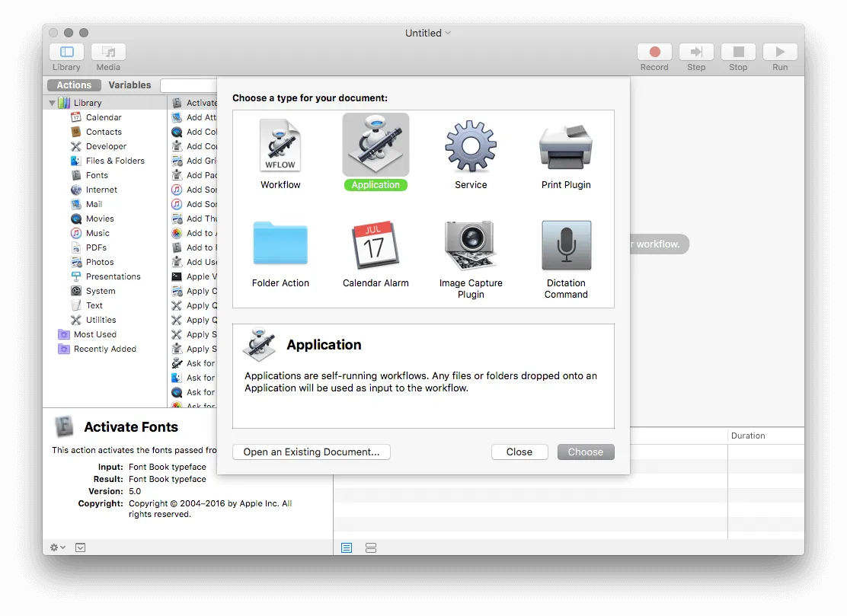Pick the Folder Action document type
The height and width of the screenshot is (616, 847).
click(280, 245)
